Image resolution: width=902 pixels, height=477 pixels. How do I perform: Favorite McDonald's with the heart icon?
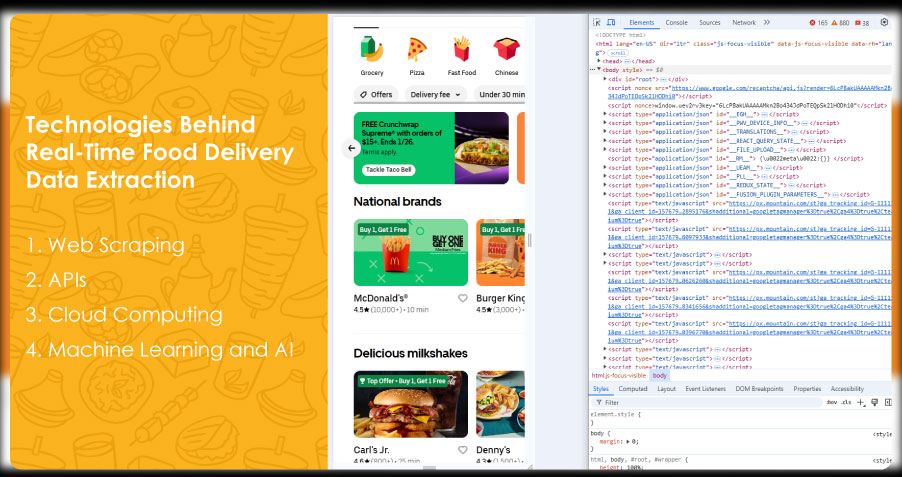462,298
